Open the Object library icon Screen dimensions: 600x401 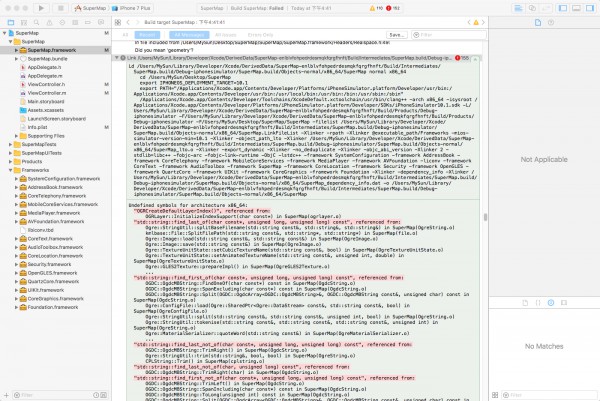tap(551, 303)
